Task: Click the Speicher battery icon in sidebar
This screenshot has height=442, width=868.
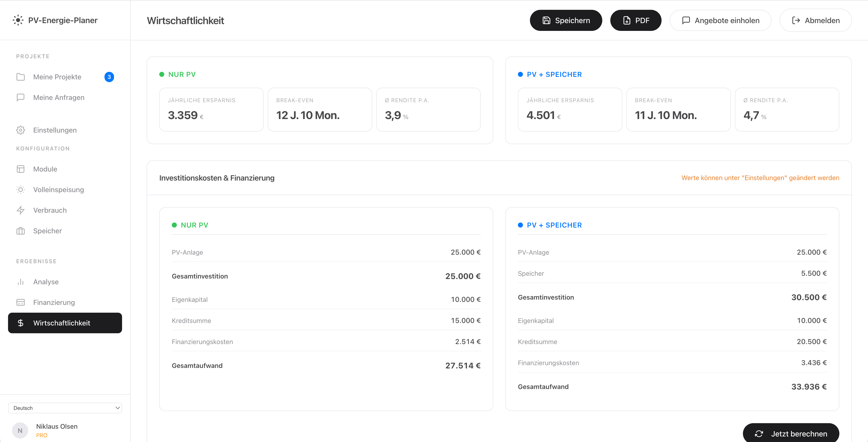Action: [21, 231]
